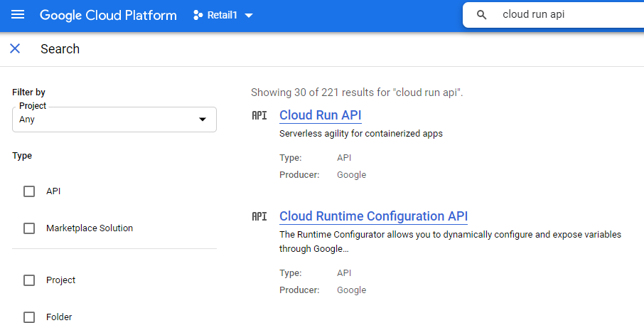Viewport: 644px width, 323px height.
Task: Check the Project type checkbox
Action: click(29, 280)
